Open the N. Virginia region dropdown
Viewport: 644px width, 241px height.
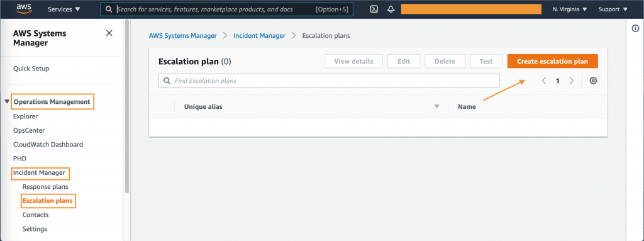[570, 9]
